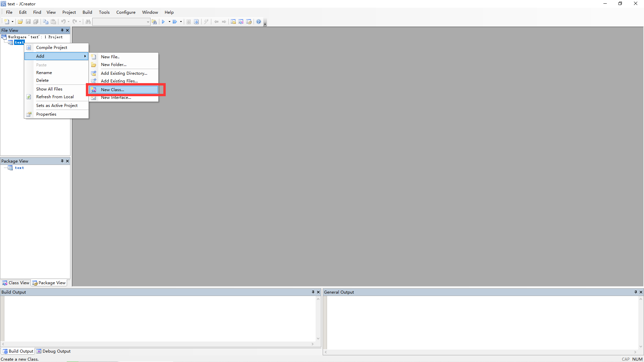Paste clipboard contents with the Paste icon

click(54, 21)
